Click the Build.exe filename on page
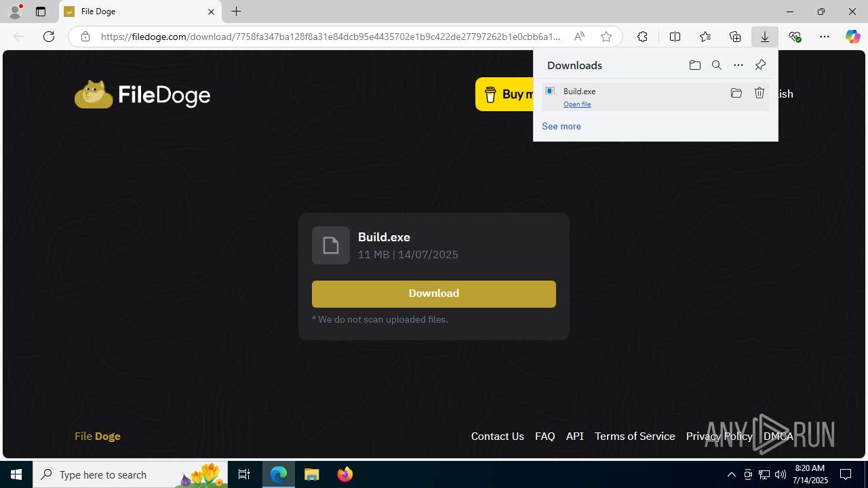Image resolution: width=868 pixels, height=488 pixels. point(384,237)
